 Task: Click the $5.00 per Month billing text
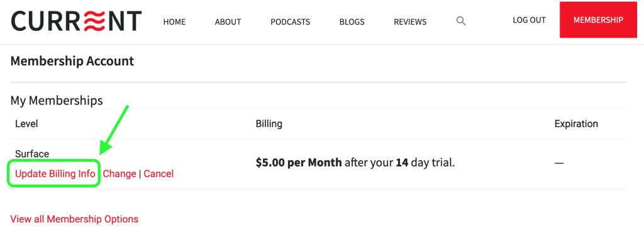pos(299,163)
